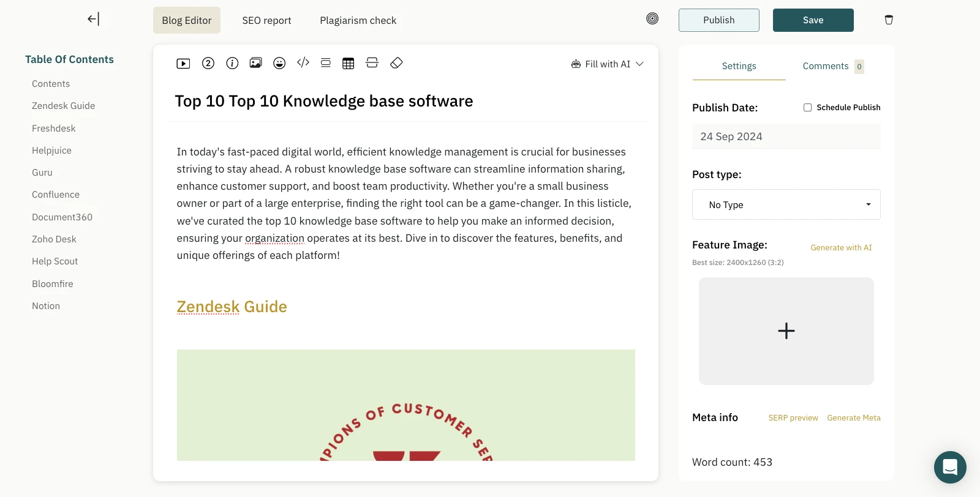The height and width of the screenshot is (497, 980).
Task: Open the SEO report tab
Action: click(x=266, y=20)
